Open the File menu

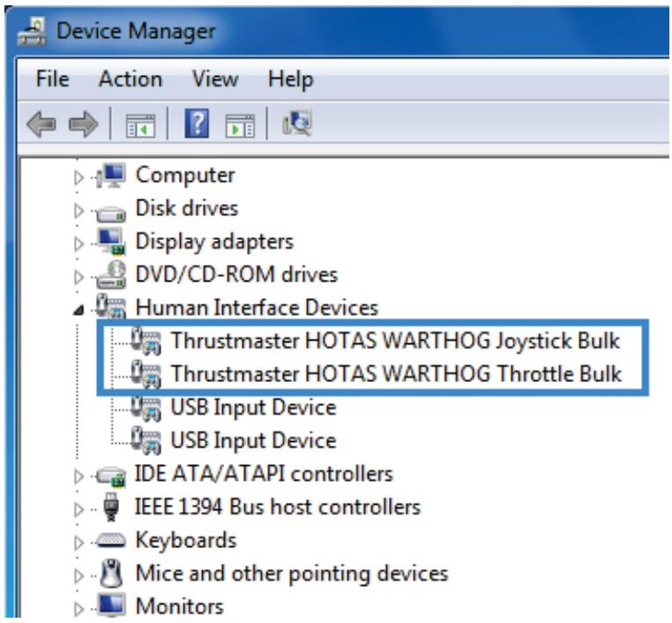[x=53, y=79]
